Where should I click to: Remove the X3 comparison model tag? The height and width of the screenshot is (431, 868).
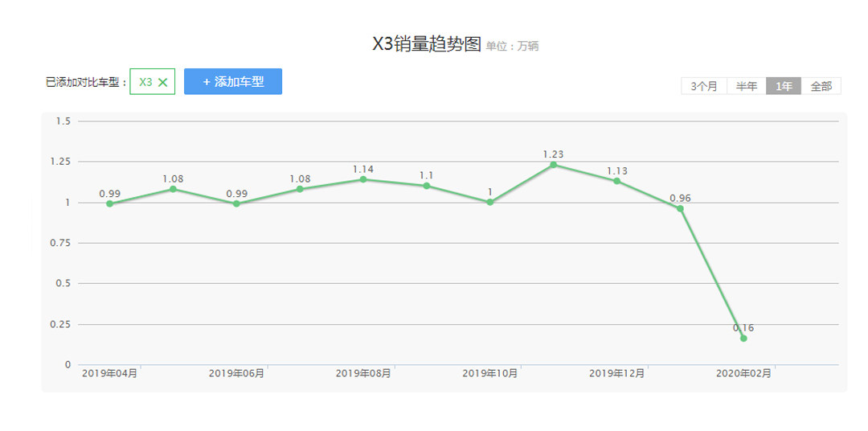coord(162,82)
